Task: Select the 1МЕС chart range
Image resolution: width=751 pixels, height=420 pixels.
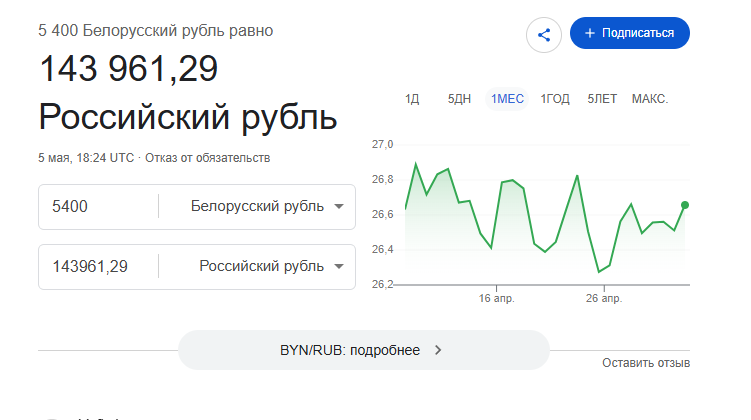Action: [507, 99]
